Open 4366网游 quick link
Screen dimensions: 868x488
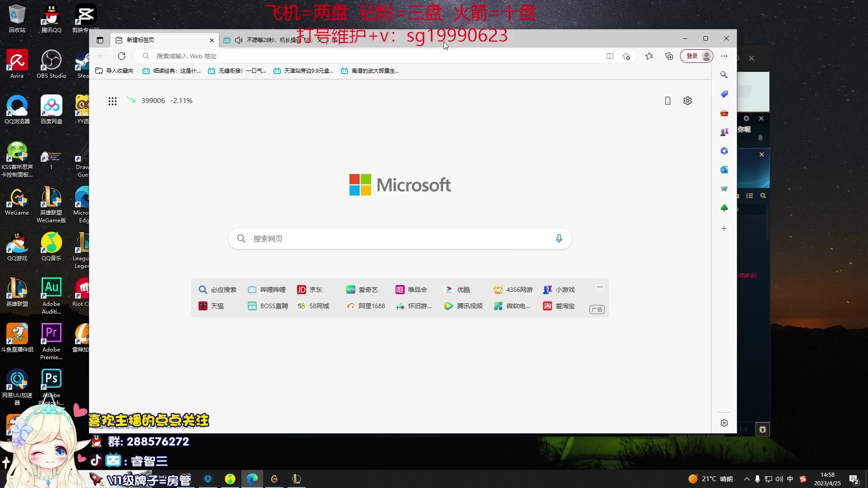514,290
